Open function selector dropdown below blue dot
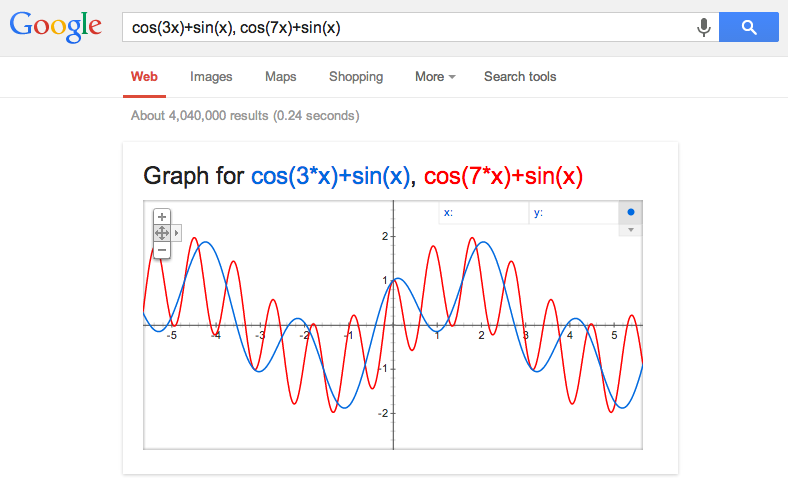788x488 pixels. [x=631, y=230]
